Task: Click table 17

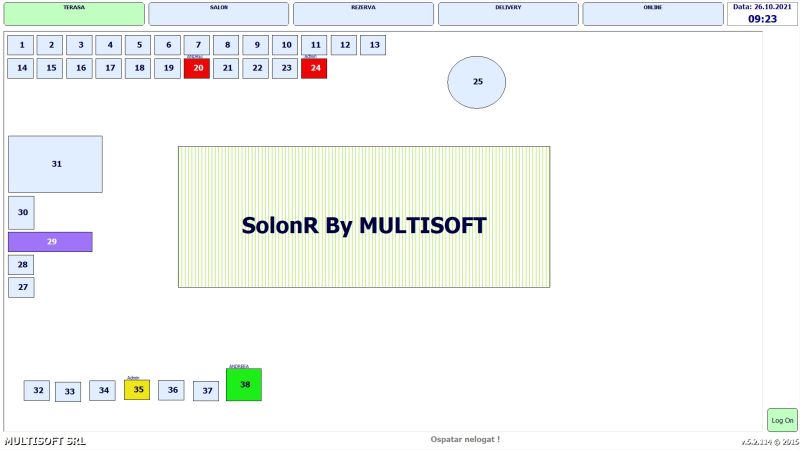Action: [x=109, y=68]
